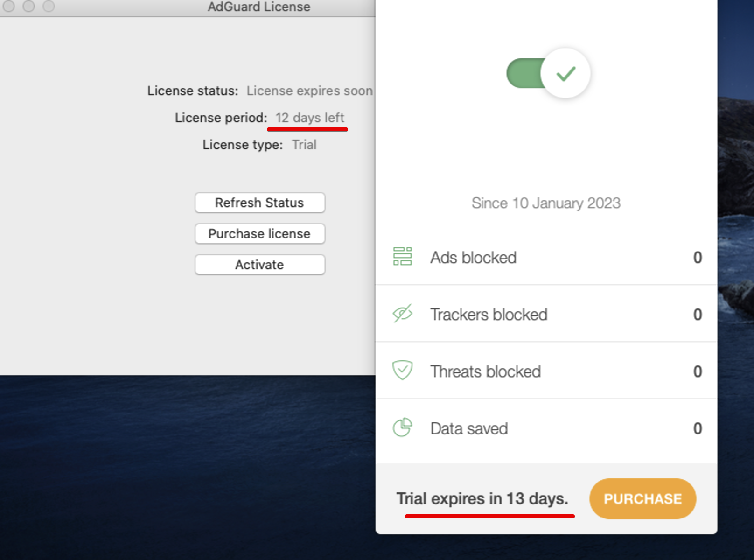The width and height of the screenshot is (754, 560).
Task: Click the Ads blocked counter showing 0
Action: 697,257
